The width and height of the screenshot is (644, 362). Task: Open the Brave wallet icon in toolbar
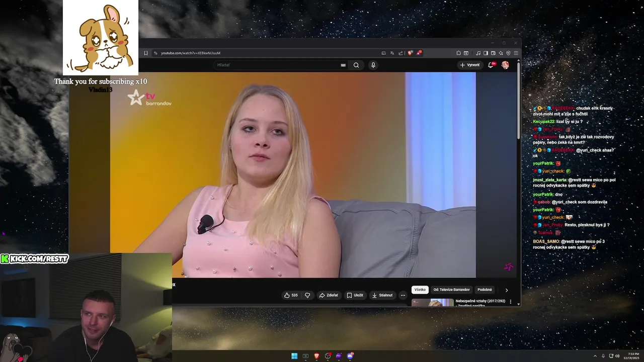(x=493, y=53)
